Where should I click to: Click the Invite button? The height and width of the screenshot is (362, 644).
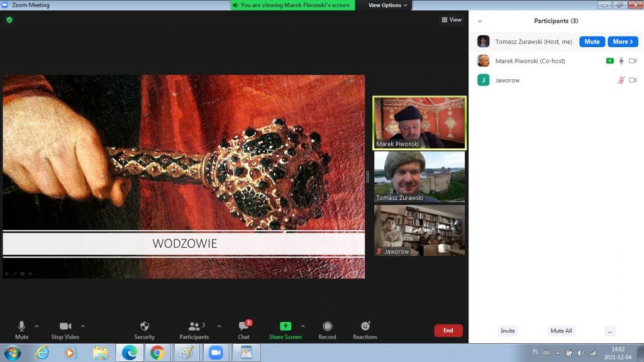tap(508, 331)
